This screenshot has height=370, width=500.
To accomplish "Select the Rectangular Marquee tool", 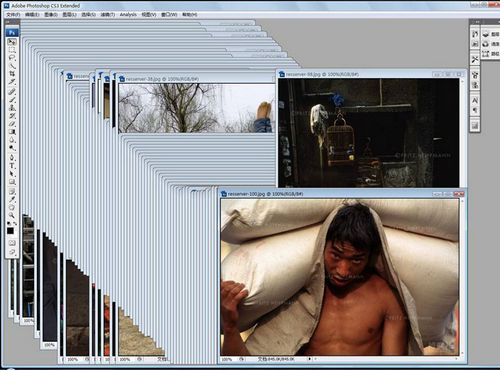I will tap(12, 50).
